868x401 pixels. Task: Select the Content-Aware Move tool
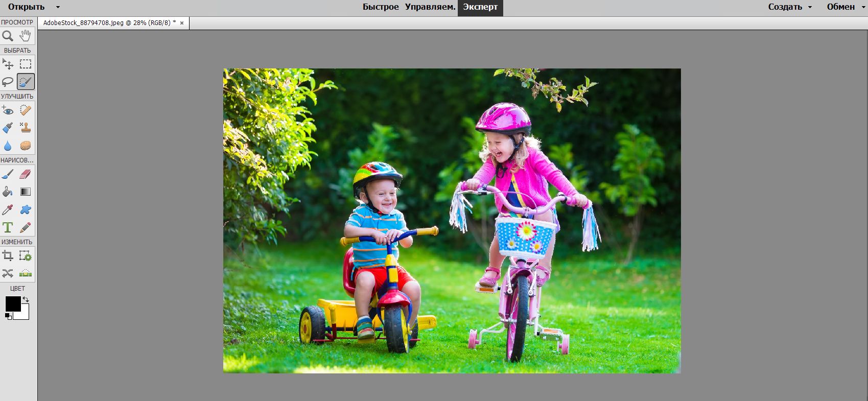click(8, 274)
